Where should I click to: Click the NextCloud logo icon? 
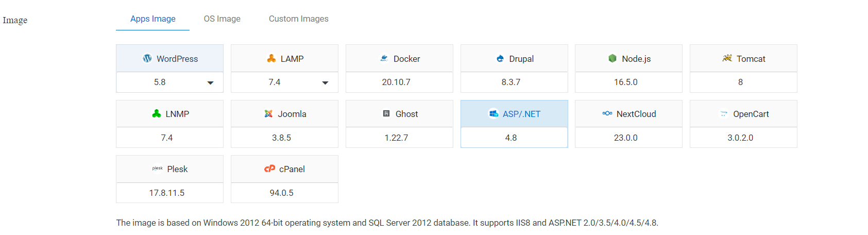(607, 113)
